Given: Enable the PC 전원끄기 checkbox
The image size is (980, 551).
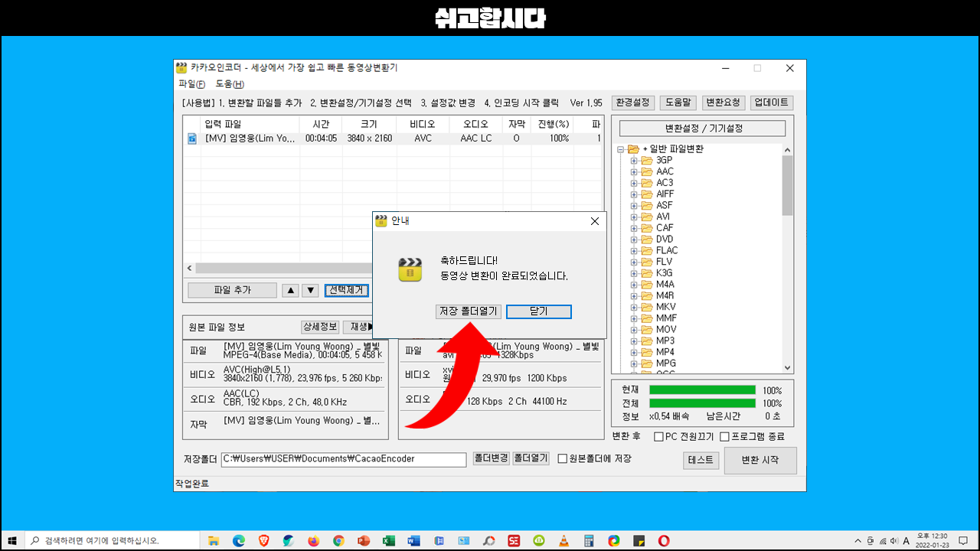Looking at the screenshot, I should (658, 437).
